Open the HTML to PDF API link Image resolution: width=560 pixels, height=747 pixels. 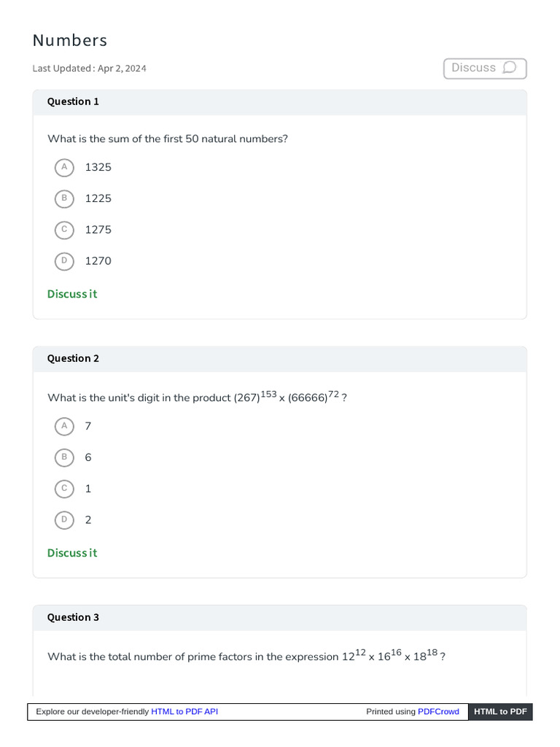point(184,711)
